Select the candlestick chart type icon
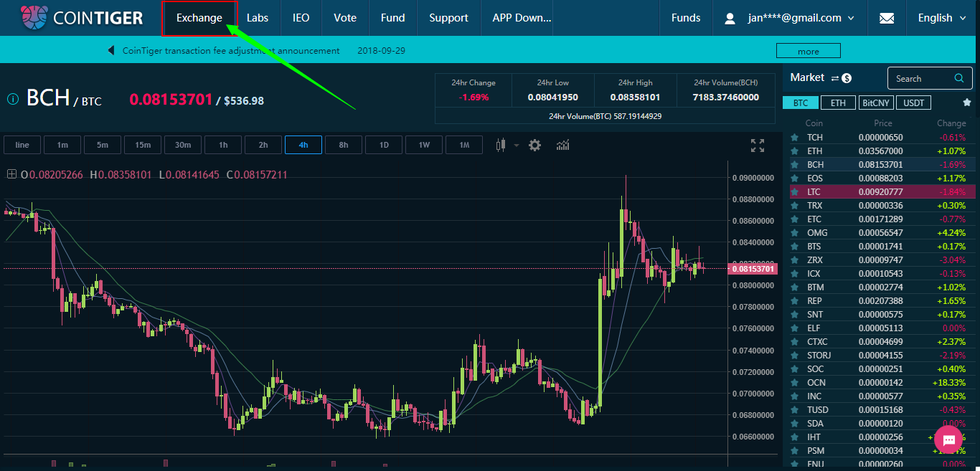 point(501,145)
